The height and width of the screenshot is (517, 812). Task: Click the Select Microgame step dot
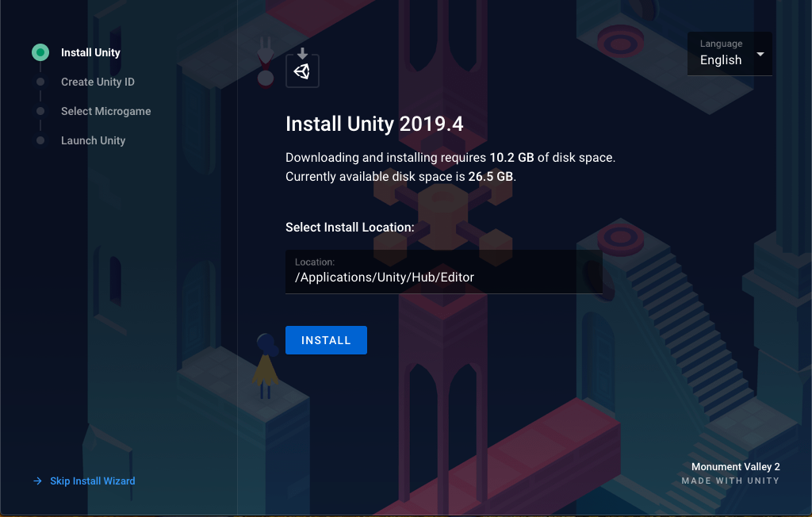point(40,111)
